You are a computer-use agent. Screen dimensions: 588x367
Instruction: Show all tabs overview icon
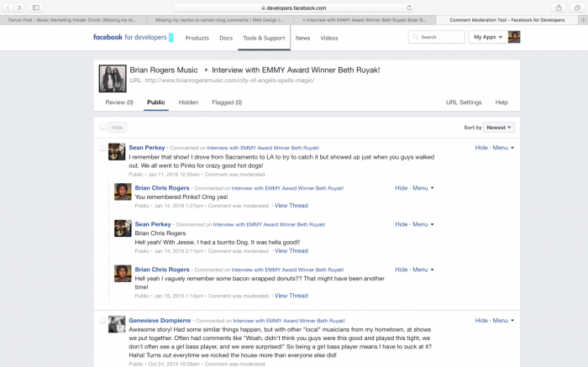click(577, 8)
